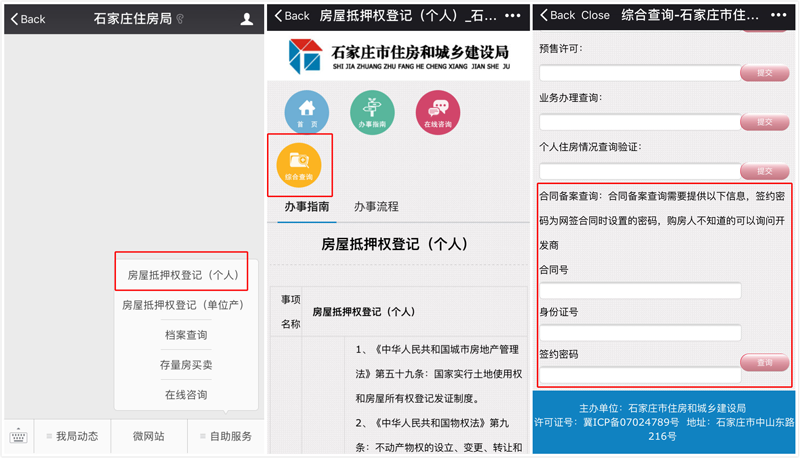Switch to the 办事流程 tab
The height and width of the screenshot is (458, 800).
tap(377, 207)
